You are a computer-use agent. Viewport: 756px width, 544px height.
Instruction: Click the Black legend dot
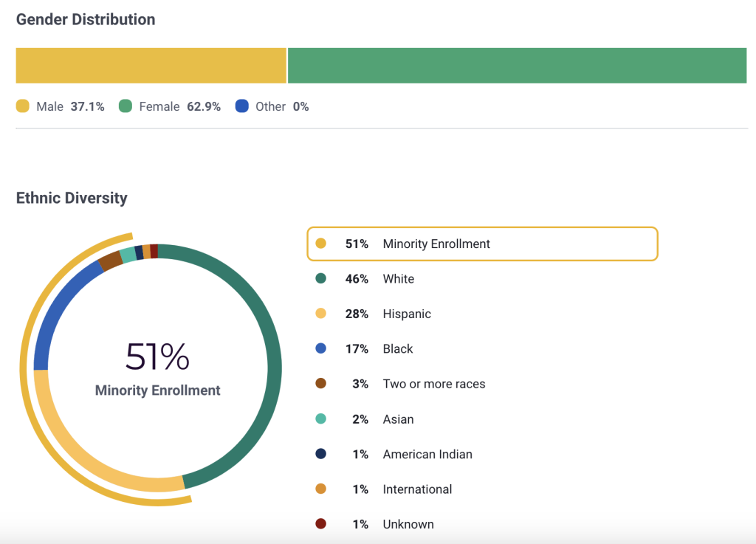[x=320, y=349]
